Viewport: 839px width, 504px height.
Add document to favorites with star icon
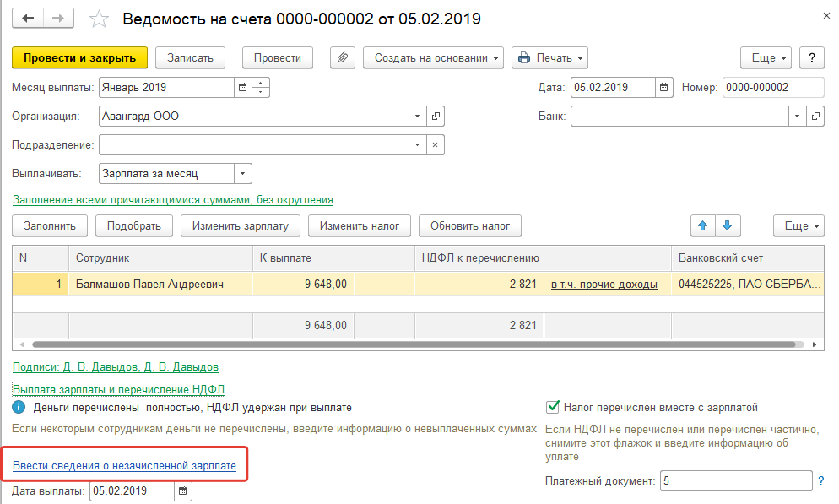tap(100, 19)
